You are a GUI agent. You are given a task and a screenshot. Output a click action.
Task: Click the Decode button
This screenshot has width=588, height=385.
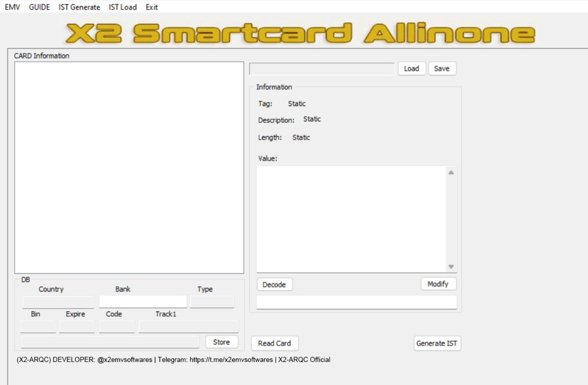pyautogui.click(x=275, y=284)
